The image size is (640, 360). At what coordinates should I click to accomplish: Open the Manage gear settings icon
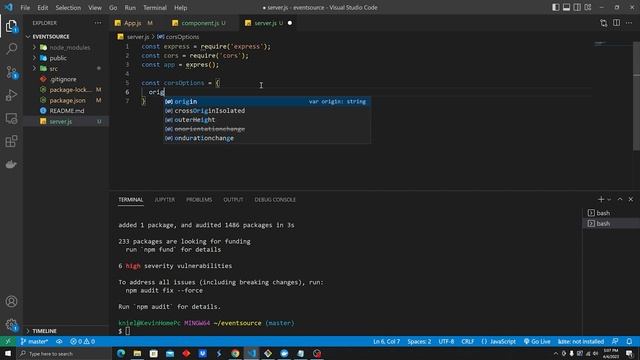point(11,324)
